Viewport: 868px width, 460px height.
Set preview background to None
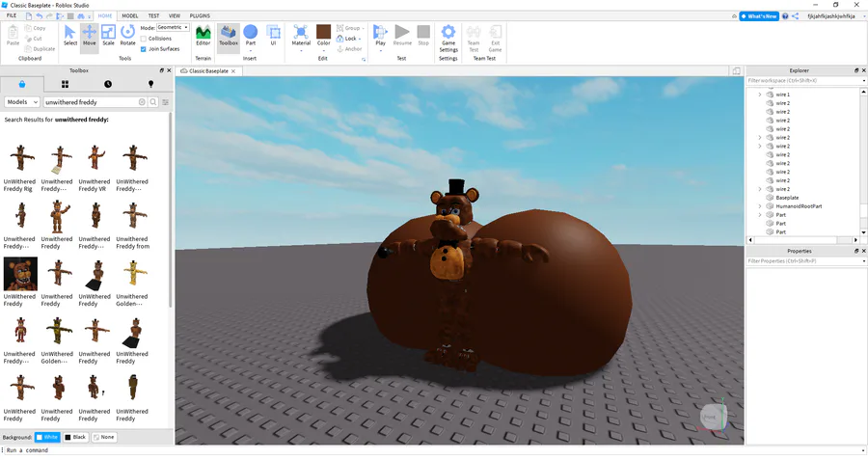104,437
